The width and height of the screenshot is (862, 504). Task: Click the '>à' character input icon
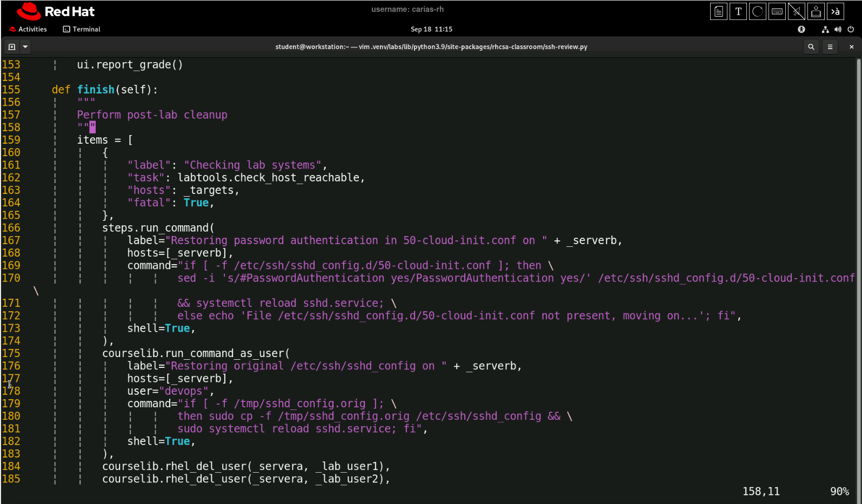(x=836, y=11)
